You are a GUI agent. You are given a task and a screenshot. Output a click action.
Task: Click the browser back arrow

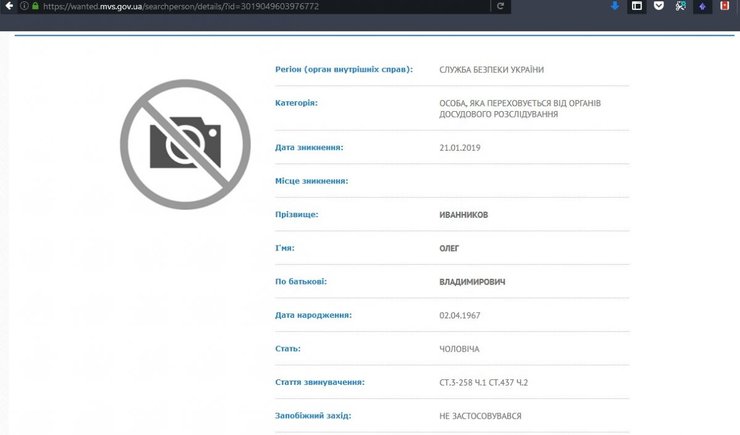pos(10,6)
